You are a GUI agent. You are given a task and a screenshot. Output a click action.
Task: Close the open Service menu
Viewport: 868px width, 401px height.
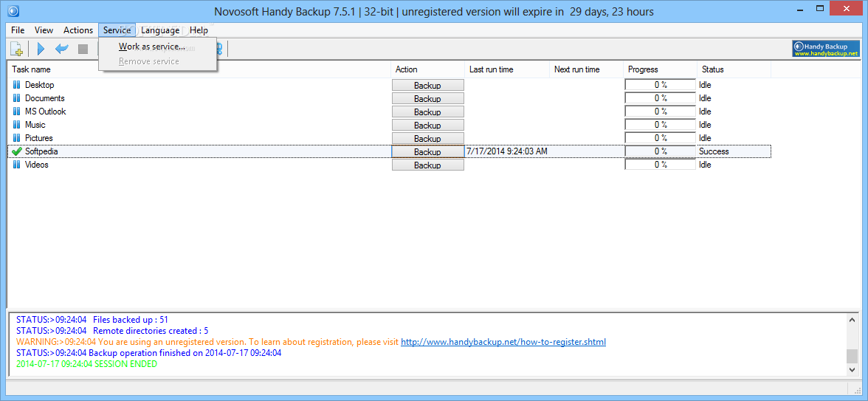pos(117,30)
